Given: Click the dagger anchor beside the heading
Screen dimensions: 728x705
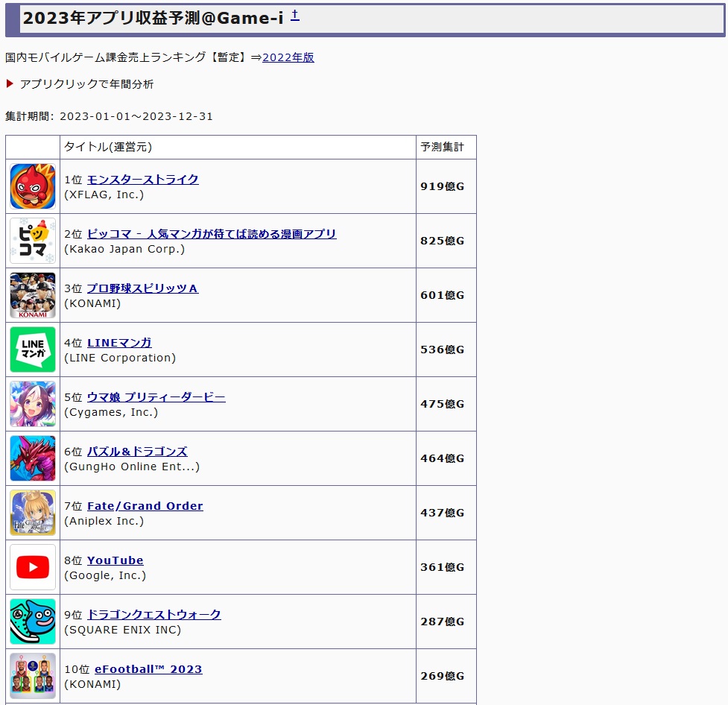Looking at the screenshot, I should click(295, 16).
